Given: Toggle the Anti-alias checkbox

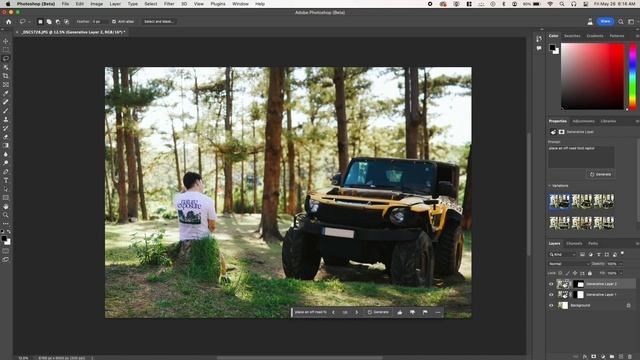Looking at the screenshot, I should tap(114, 22).
